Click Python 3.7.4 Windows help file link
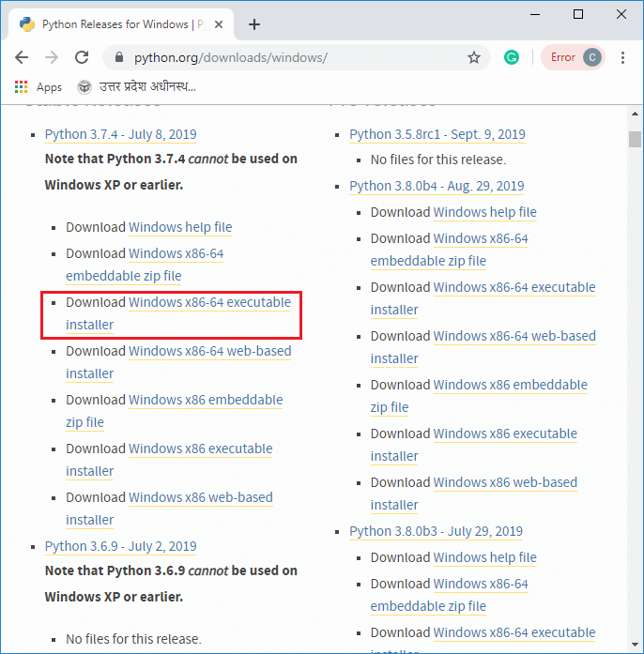Viewport: 644px width, 654px height. click(x=180, y=227)
